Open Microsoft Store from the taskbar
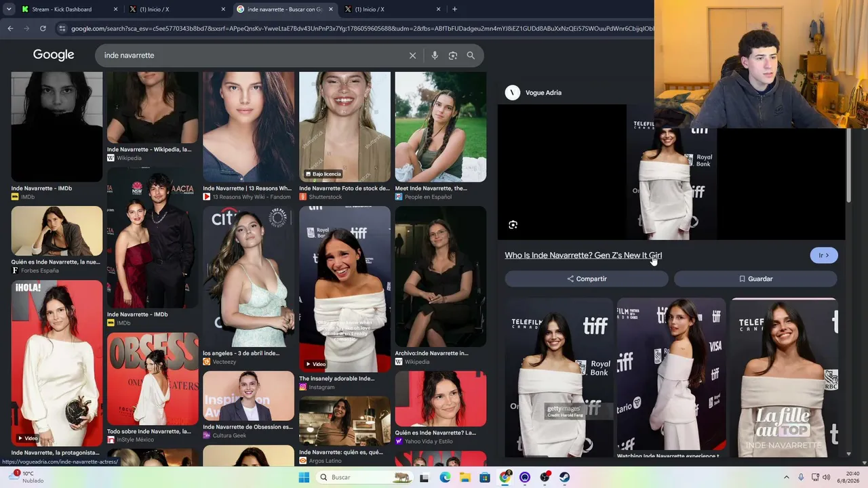Viewport: 868px width, 488px height. click(485, 477)
